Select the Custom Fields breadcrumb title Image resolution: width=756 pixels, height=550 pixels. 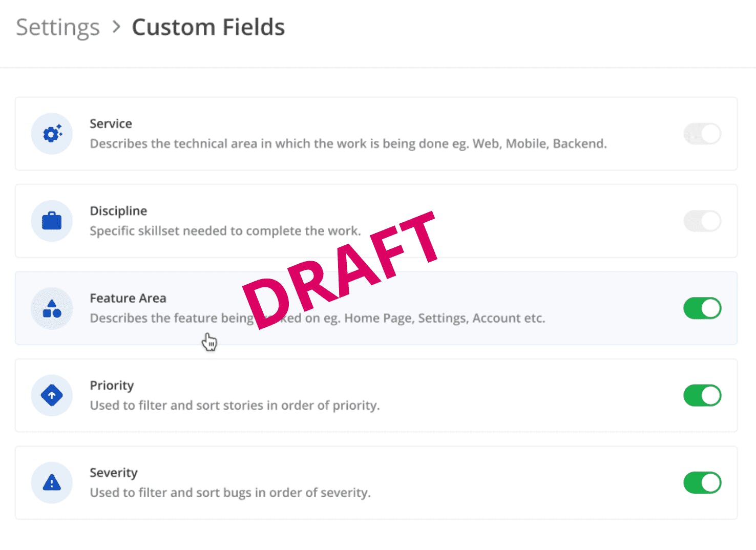[208, 27]
